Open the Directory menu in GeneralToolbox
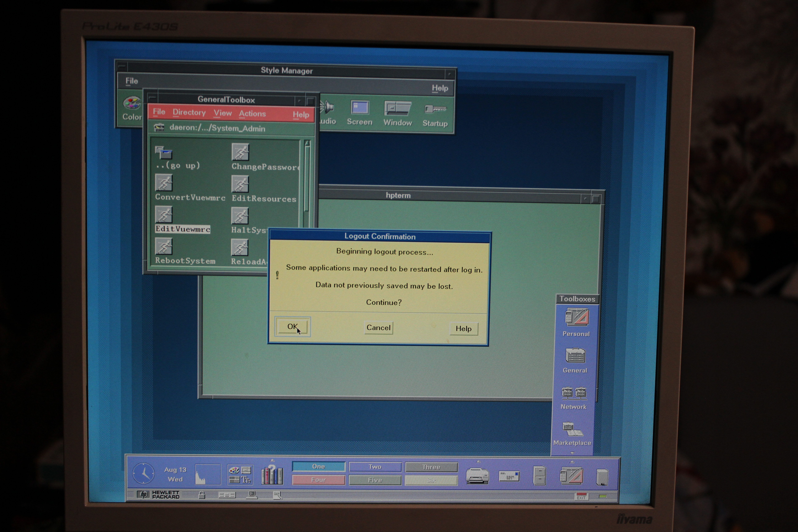798x532 pixels. click(189, 112)
